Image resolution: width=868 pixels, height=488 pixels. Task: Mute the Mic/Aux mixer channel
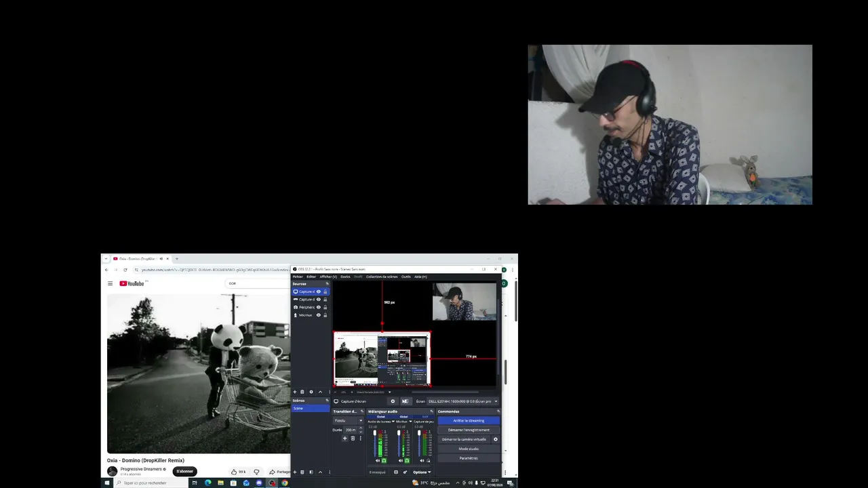tap(401, 461)
